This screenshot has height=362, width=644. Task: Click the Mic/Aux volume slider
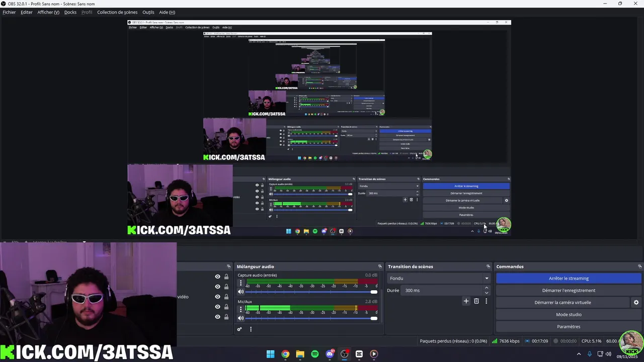[311, 318]
